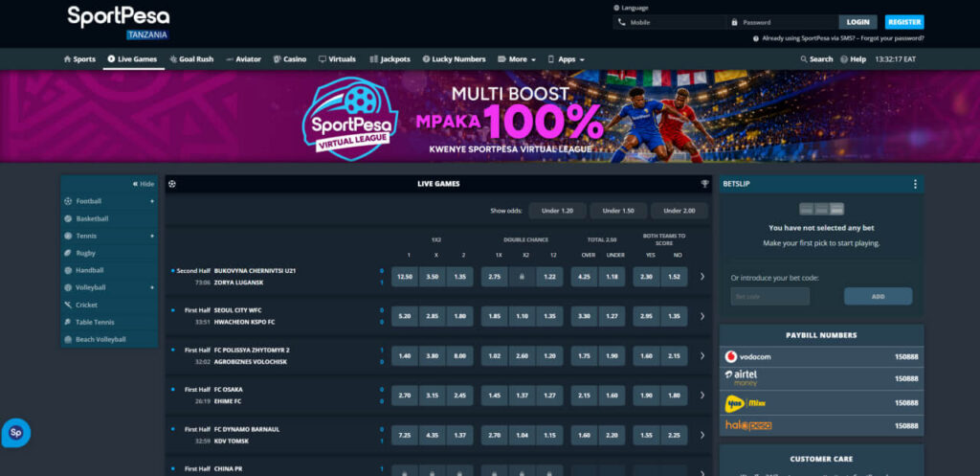Open the Jackpots section

[390, 59]
